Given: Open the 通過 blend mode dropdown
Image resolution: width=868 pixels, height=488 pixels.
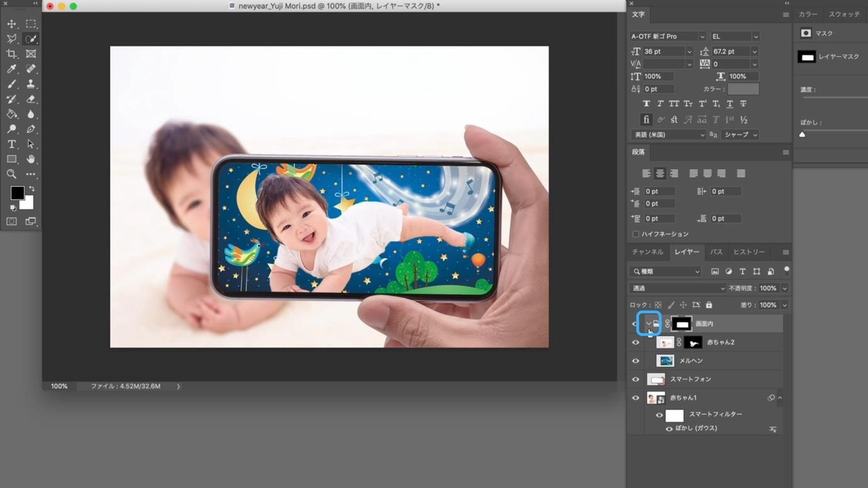Looking at the screenshot, I should [677, 288].
